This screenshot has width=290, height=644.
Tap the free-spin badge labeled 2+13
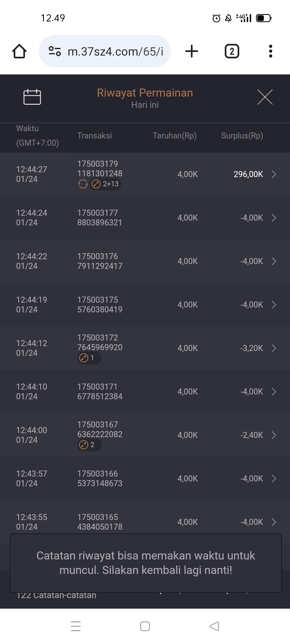106,184
